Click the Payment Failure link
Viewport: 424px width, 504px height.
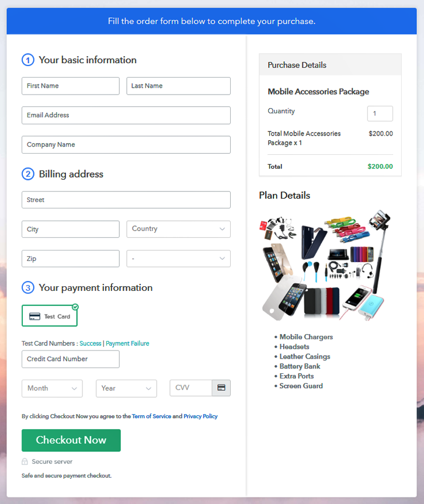(127, 343)
